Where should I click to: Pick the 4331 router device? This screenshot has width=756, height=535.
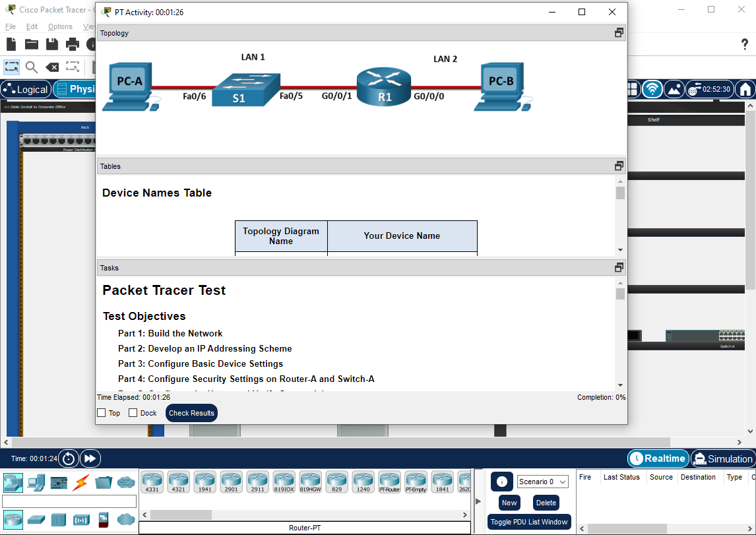click(152, 482)
